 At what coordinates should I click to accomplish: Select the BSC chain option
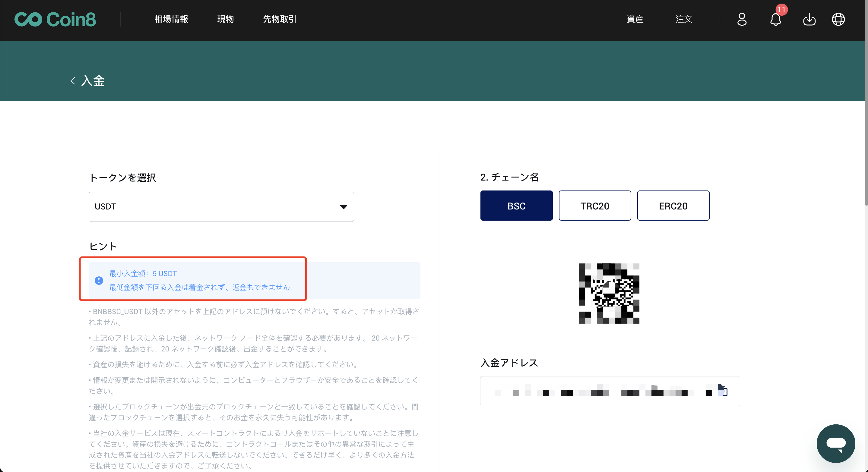coord(516,206)
